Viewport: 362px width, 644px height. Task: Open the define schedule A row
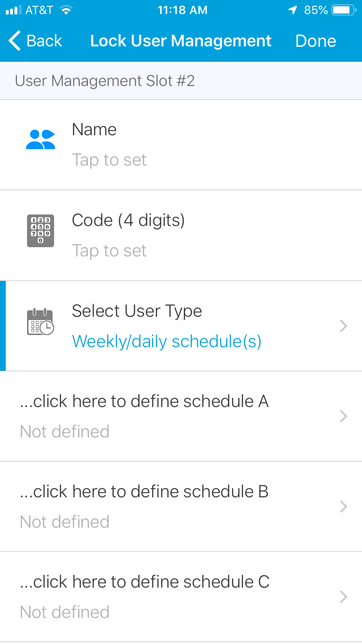(144, 402)
